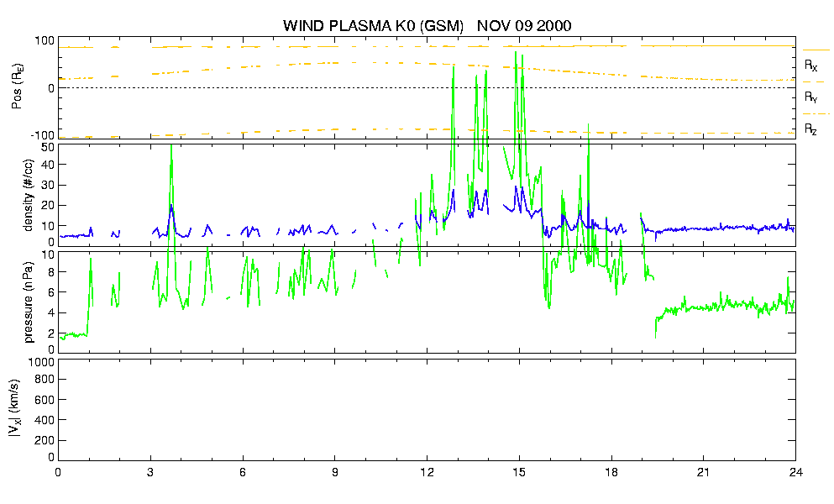This screenshot has width=834, height=504.
Task: Click the '30' tick on the density axis
Action: click(x=49, y=185)
